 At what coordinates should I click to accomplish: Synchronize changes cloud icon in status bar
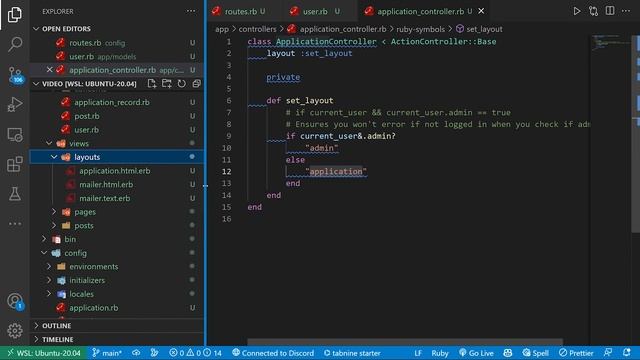[x=136, y=353]
